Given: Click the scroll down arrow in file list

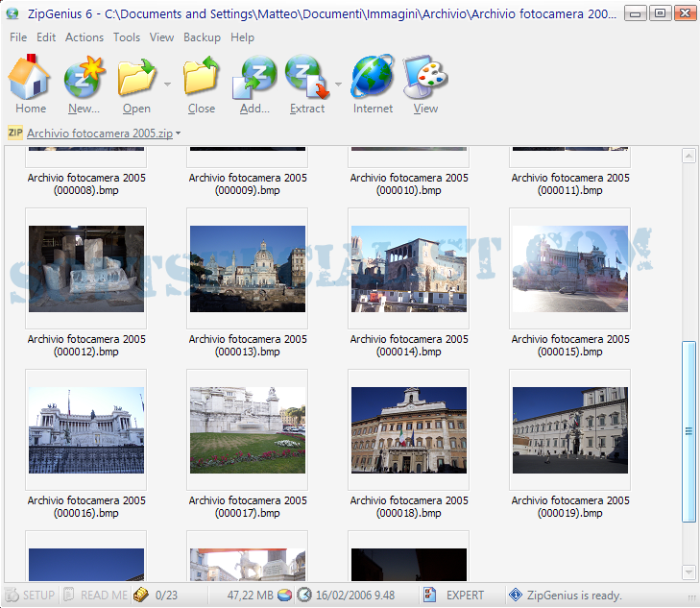Looking at the screenshot, I should (x=688, y=572).
